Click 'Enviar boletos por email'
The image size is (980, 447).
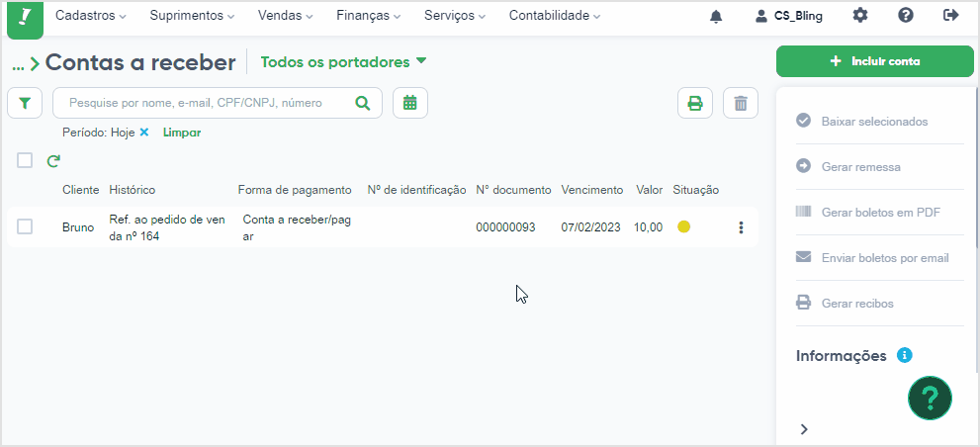(872, 257)
